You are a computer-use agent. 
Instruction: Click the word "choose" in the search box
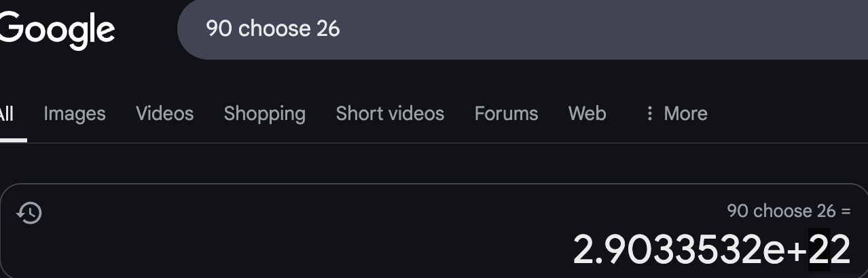tap(274, 28)
